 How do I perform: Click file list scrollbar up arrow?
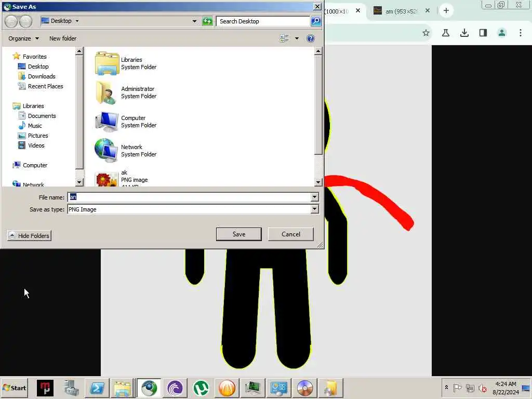[318, 51]
